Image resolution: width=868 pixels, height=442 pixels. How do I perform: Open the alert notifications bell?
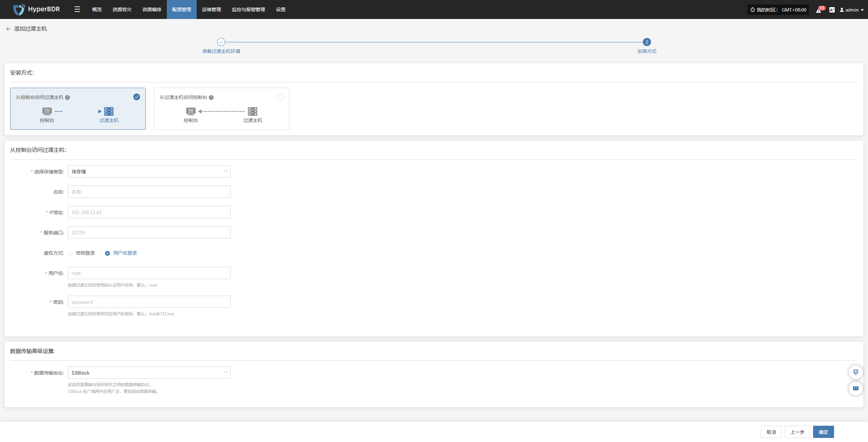pyautogui.click(x=818, y=10)
